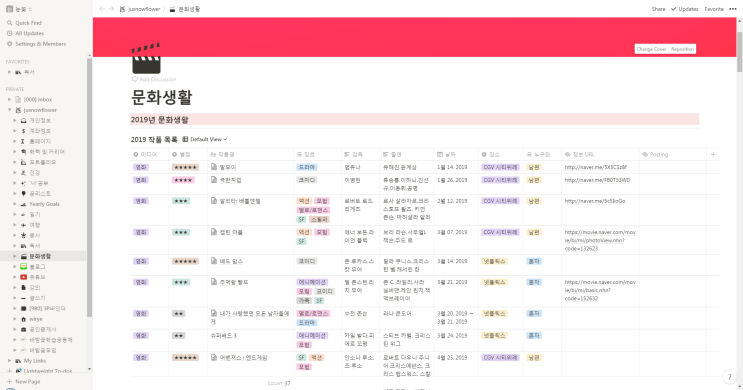Click Favorite in the top bar

pos(714,9)
